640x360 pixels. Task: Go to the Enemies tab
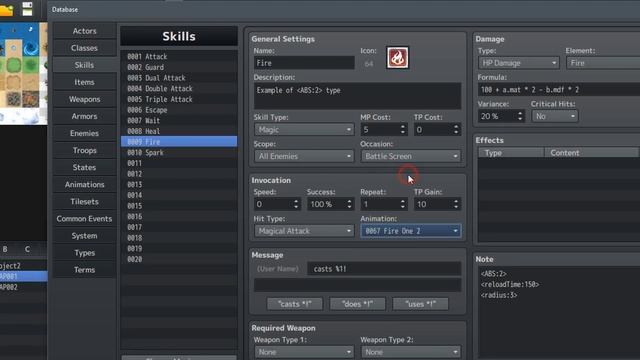coord(84,133)
